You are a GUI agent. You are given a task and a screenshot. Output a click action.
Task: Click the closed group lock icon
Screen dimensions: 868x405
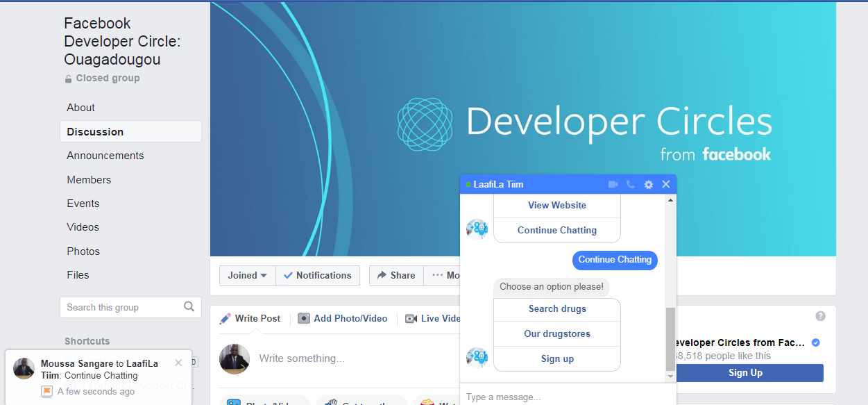[x=68, y=78]
